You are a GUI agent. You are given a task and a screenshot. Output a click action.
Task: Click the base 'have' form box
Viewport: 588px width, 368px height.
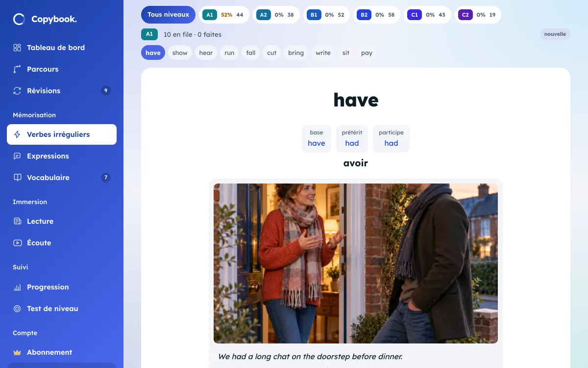[317, 139]
